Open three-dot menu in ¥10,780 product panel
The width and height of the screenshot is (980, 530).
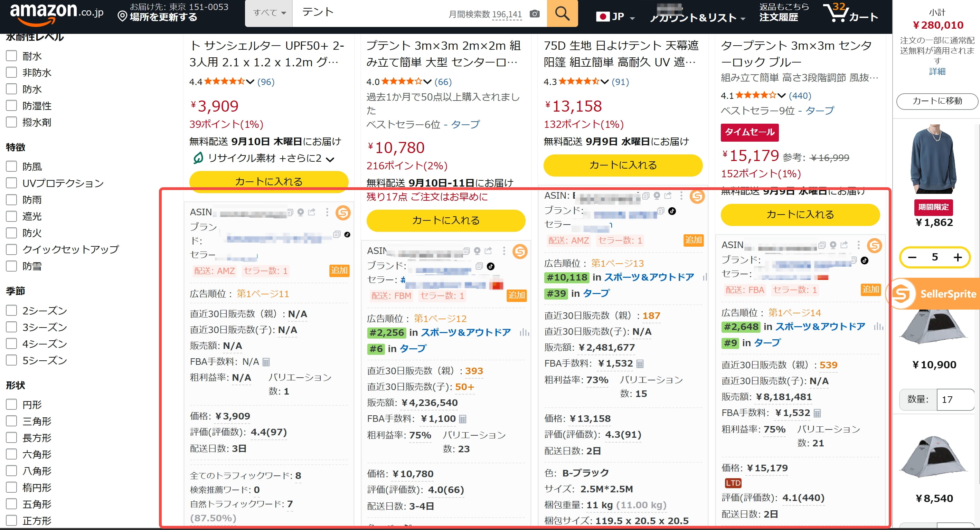tap(504, 251)
